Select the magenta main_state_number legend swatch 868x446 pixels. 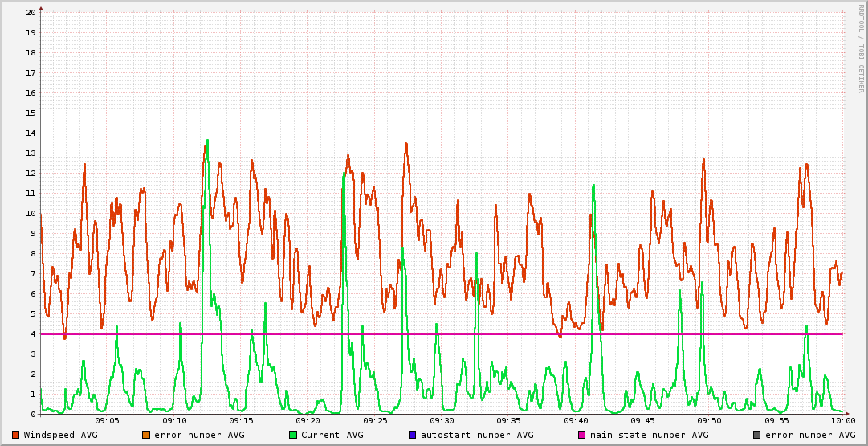click(x=582, y=435)
